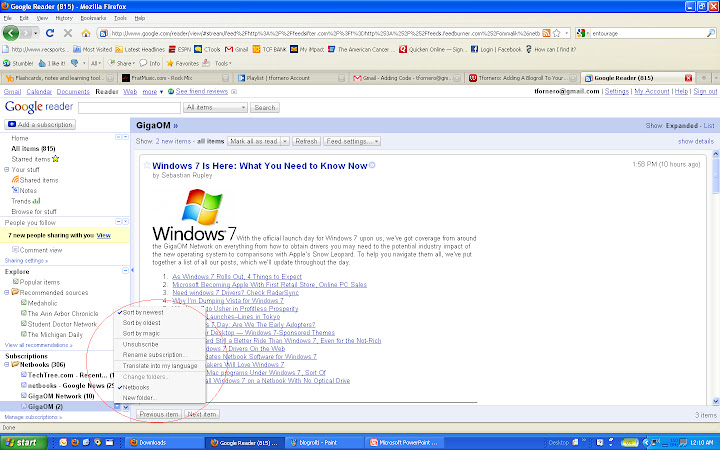The height and width of the screenshot is (450, 720).
Task: Open Notes in sidebar
Action: tap(24, 191)
